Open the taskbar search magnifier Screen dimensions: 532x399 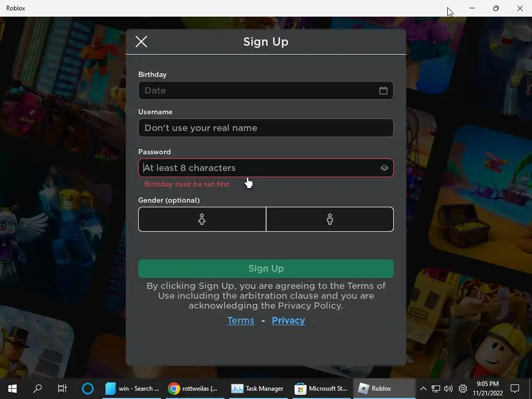coord(37,389)
